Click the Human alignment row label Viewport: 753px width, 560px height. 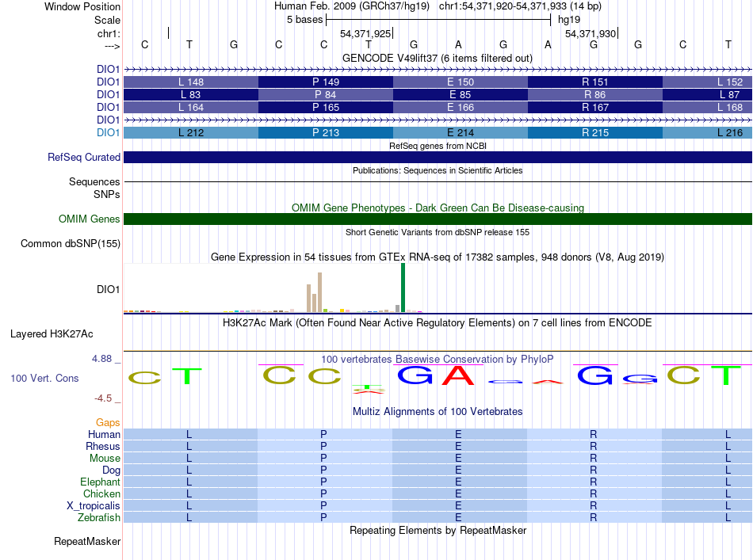(104, 435)
